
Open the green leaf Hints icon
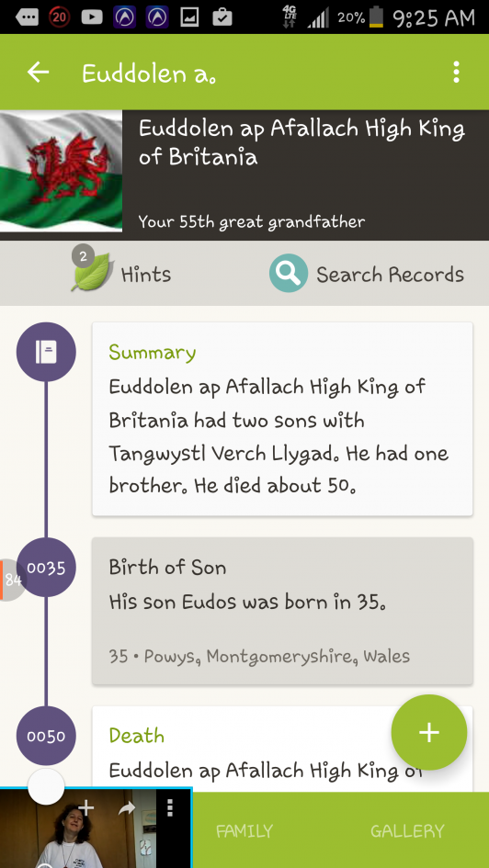coord(92,272)
